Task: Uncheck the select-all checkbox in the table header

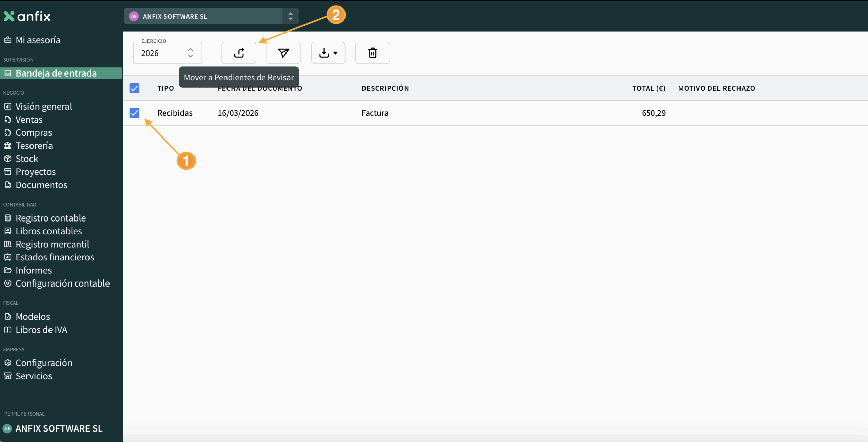Action: [x=134, y=88]
